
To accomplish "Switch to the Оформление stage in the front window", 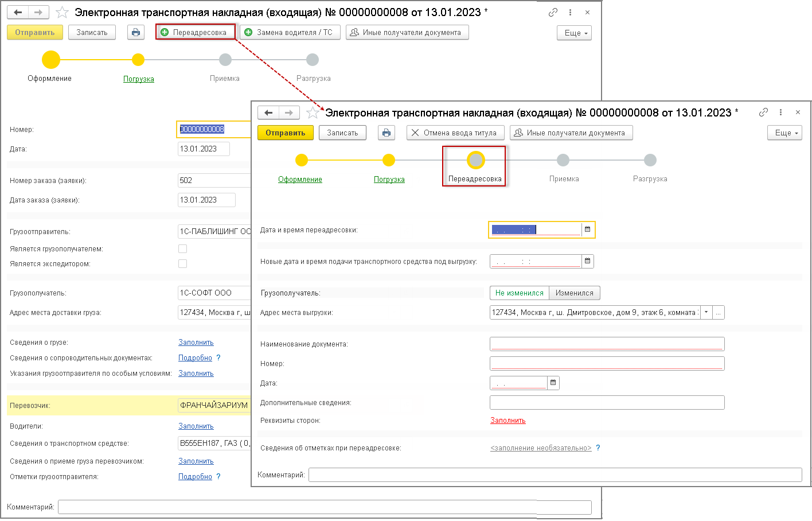I will pos(300,180).
